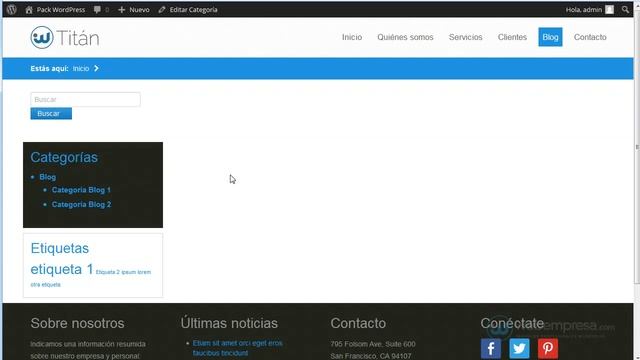The height and width of the screenshot is (360, 640).
Task: Select the etiqueta 1 tag
Action: [62, 269]
